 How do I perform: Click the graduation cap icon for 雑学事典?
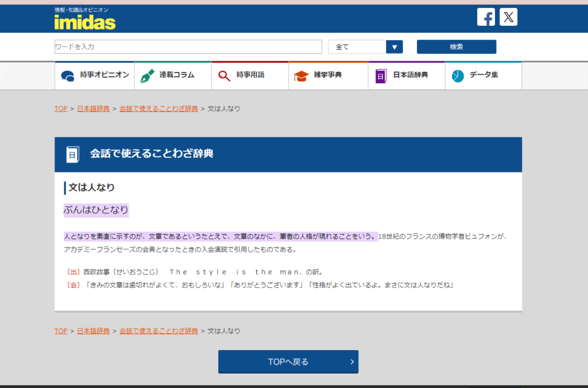[301, 76]
